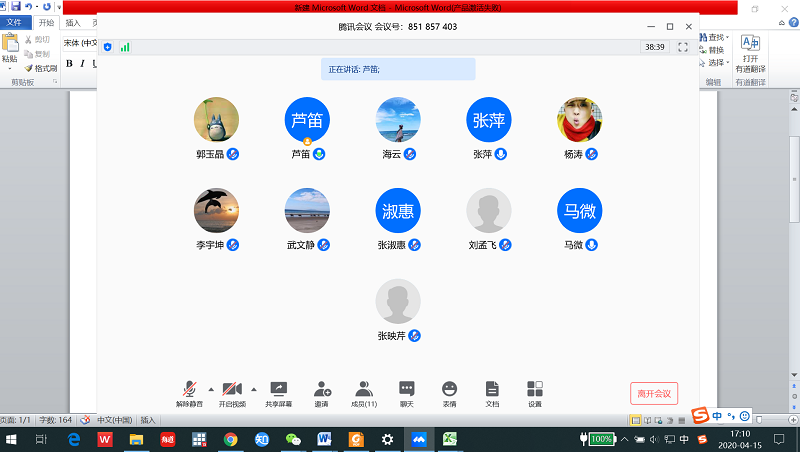Click Word's 替换 (Replace) button

point(711,50)
